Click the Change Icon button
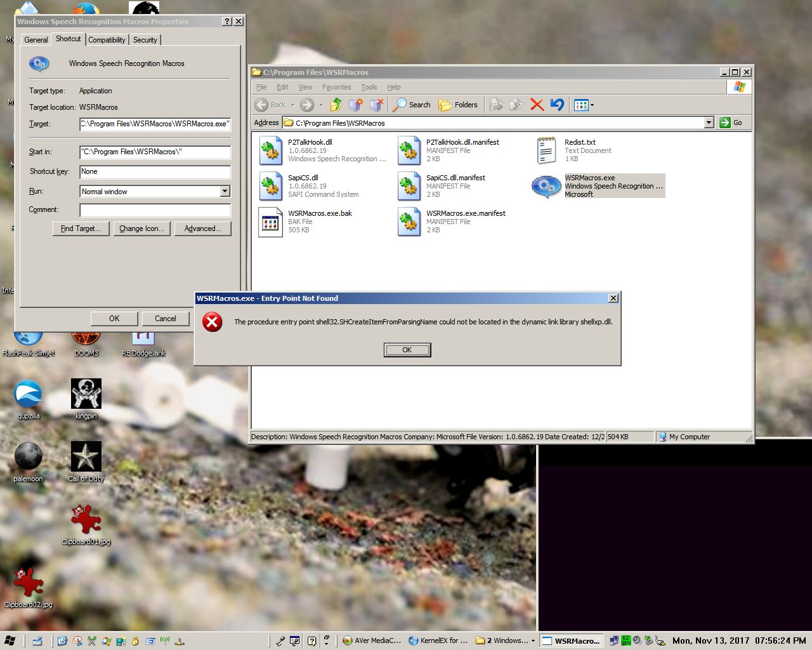Image resolution: width=812 pixels, height=650 pixels. coord(141,229)
